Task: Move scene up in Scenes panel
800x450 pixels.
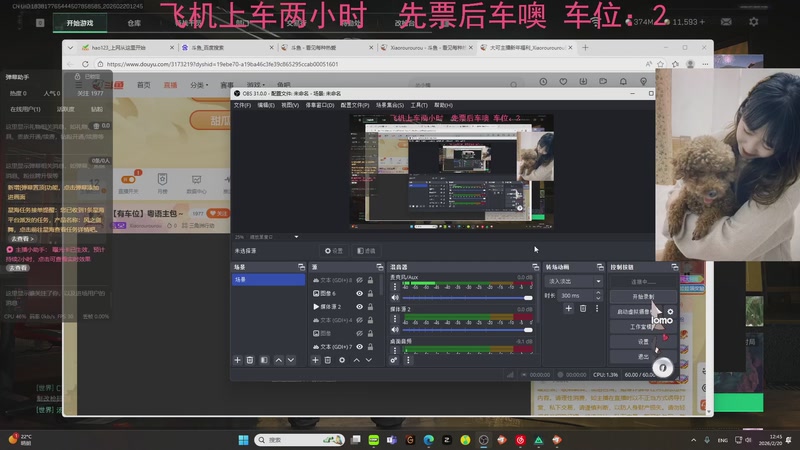Action: [279, 360]
